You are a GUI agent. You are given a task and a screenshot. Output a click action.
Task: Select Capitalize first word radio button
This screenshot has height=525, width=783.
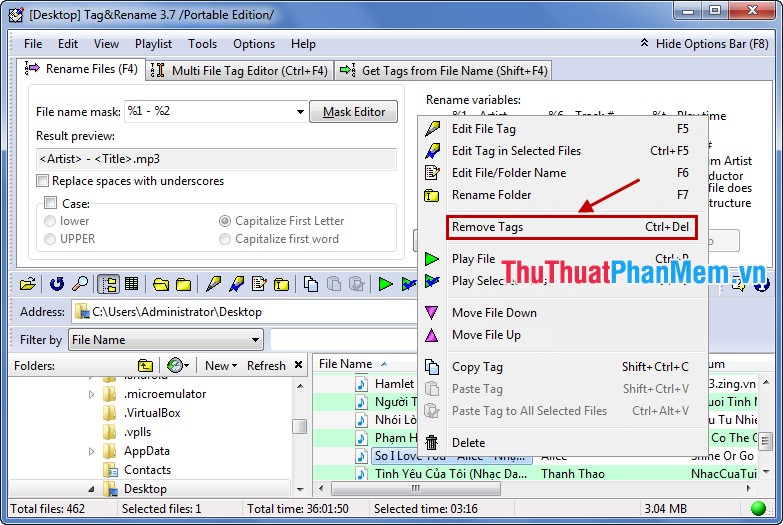(x=225, y=239)
